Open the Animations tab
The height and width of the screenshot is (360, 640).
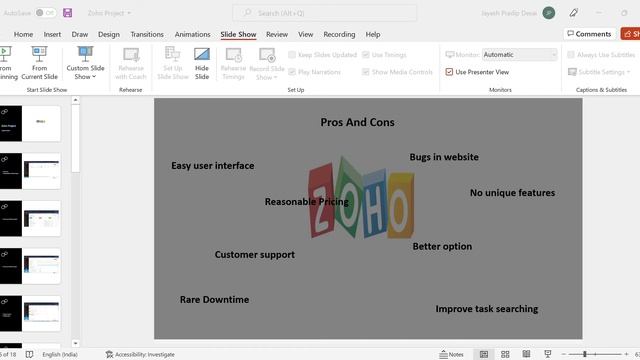tap(192, 34)
